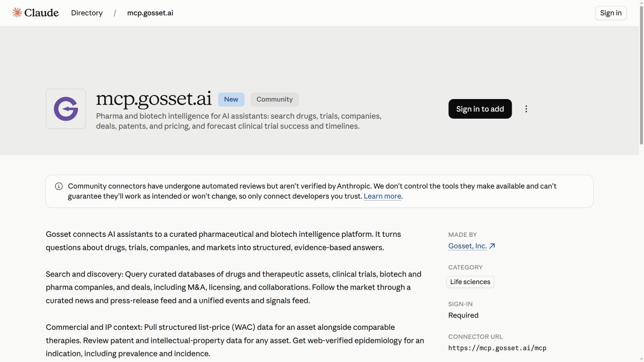Open the three-dot more options menu

pos(526,109)
